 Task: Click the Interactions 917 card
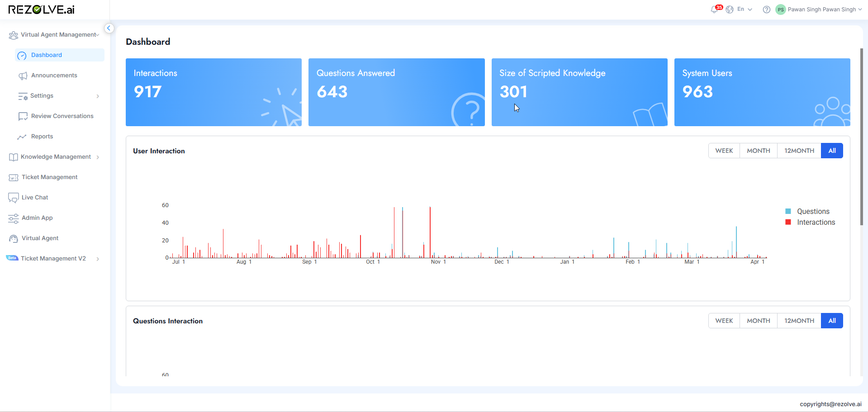pyautogui.click(x=213, y=92)
